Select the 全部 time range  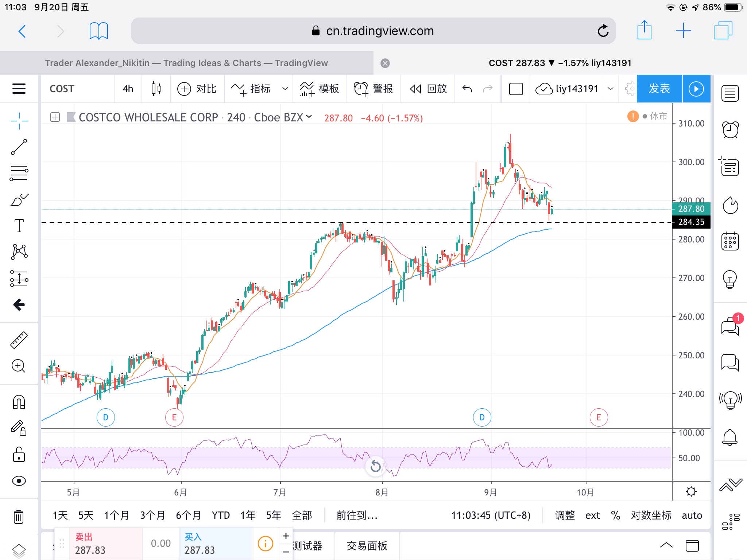click(302, 515)
